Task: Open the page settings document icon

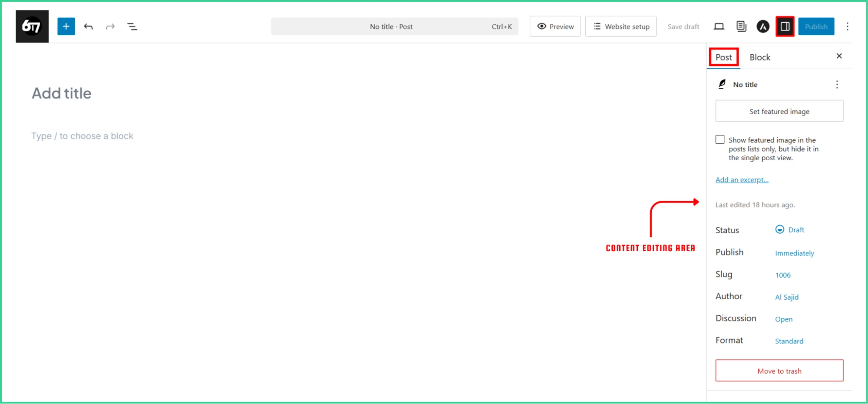Action: [741, 26]
